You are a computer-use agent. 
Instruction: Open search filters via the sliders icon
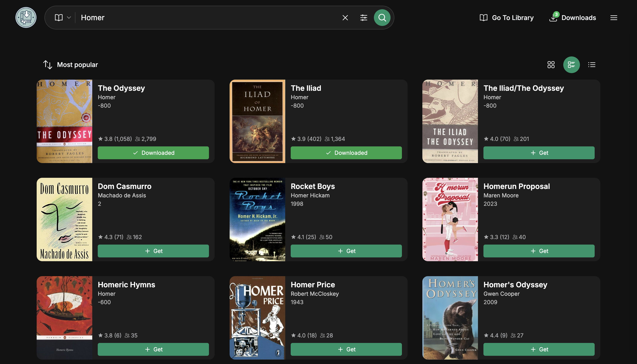364,17
